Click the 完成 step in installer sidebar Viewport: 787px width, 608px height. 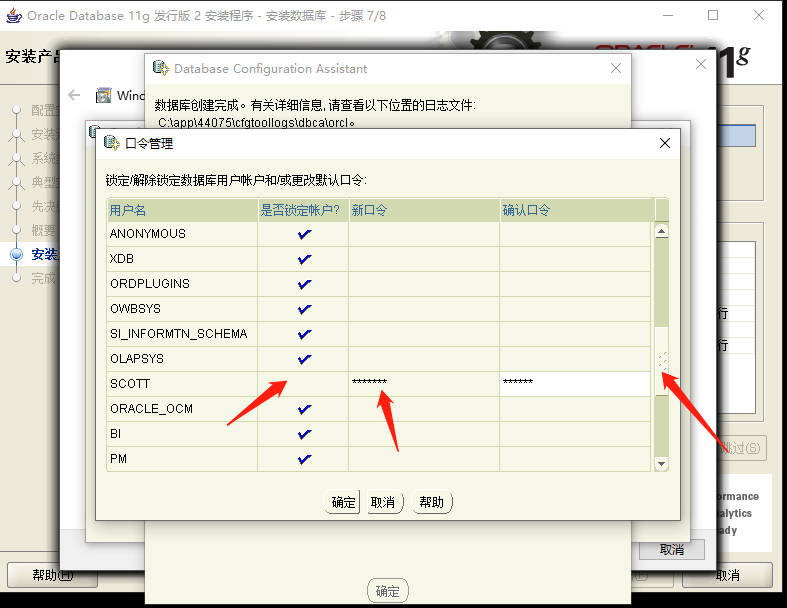point(44,278)
